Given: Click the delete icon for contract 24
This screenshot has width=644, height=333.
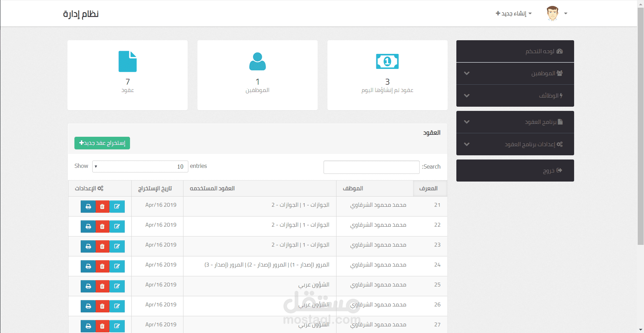Looking at the screenshot, I should pos(102,266).
